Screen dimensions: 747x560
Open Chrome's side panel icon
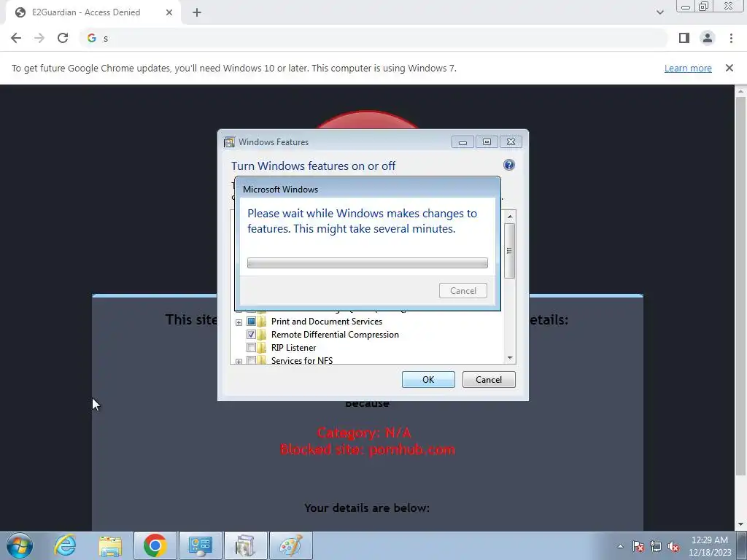tap(684, 38)
